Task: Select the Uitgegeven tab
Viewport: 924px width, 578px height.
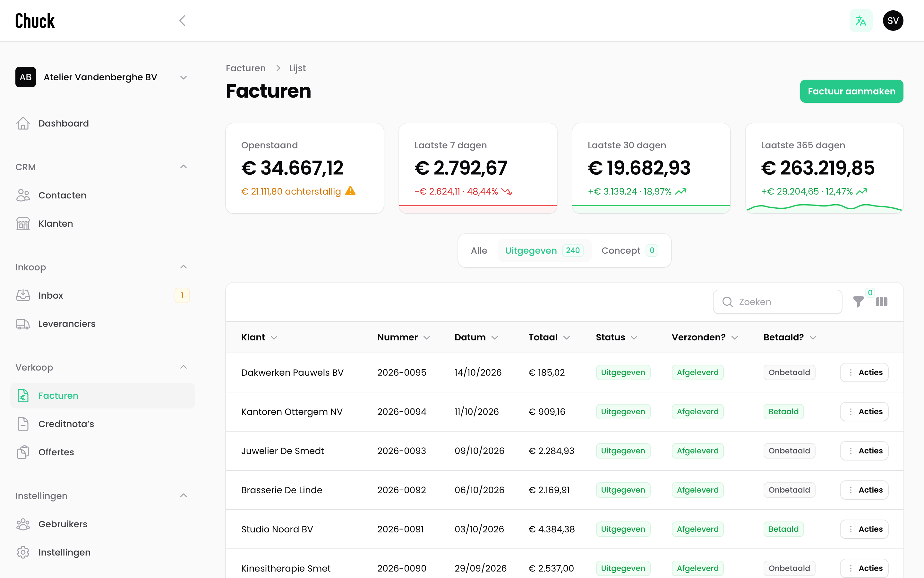Action: (544, 250)
